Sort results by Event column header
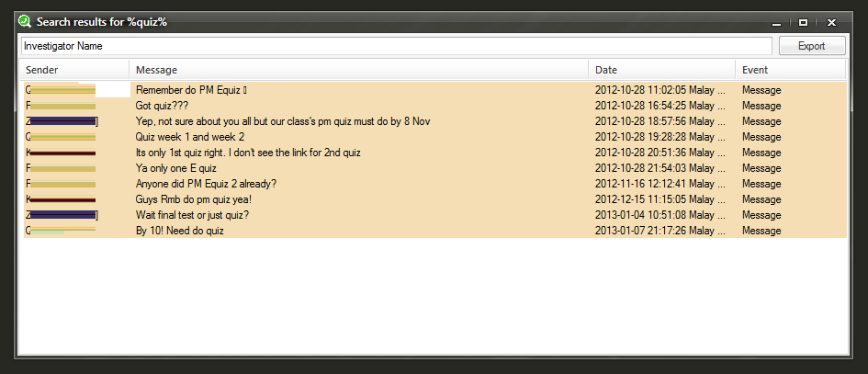The image size is (868, 374). point(791,70)
